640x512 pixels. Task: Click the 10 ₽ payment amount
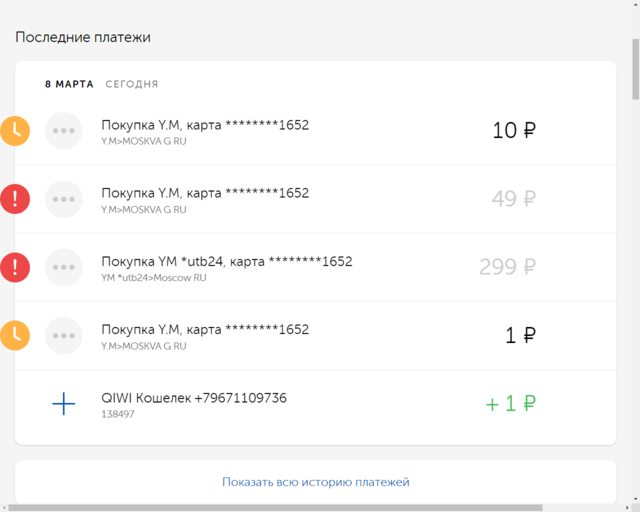pyautogui.click(x=514, y=131)
